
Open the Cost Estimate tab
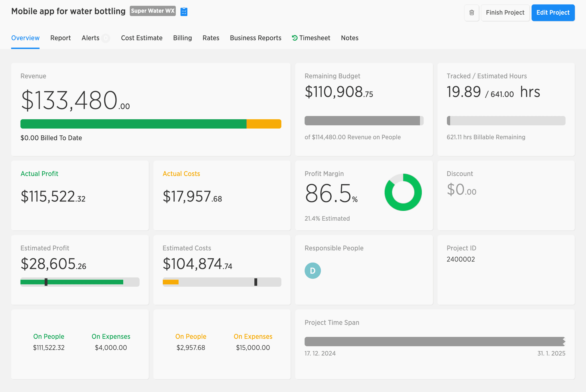(142, 38)
